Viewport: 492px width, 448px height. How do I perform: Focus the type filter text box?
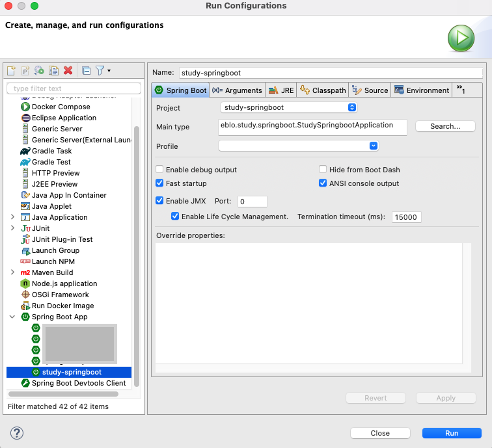(74, 88)
